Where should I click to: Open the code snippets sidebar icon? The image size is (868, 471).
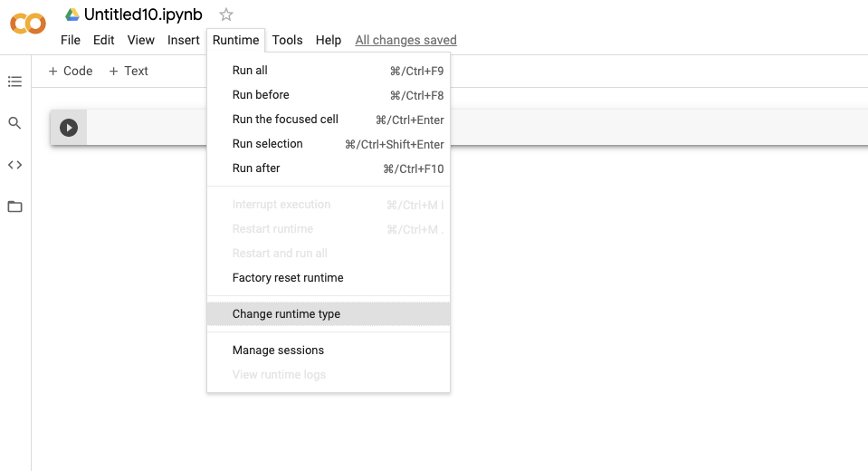[x=14, y=165]
